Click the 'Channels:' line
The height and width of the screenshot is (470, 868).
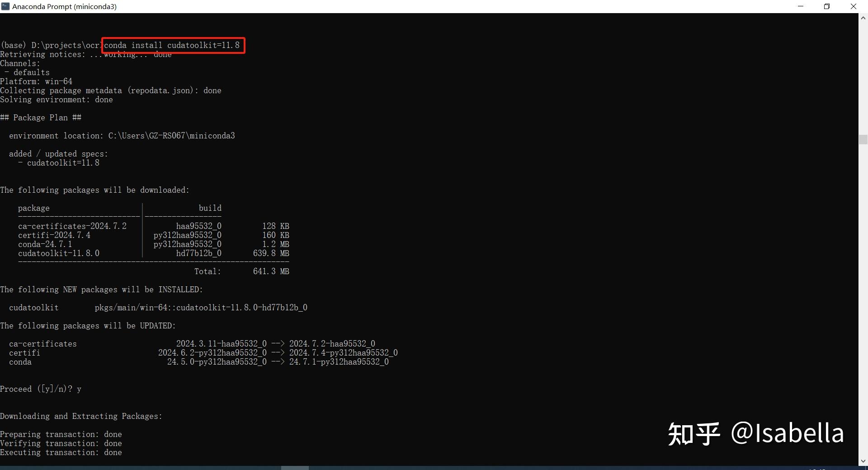click(x=20, y=63)
